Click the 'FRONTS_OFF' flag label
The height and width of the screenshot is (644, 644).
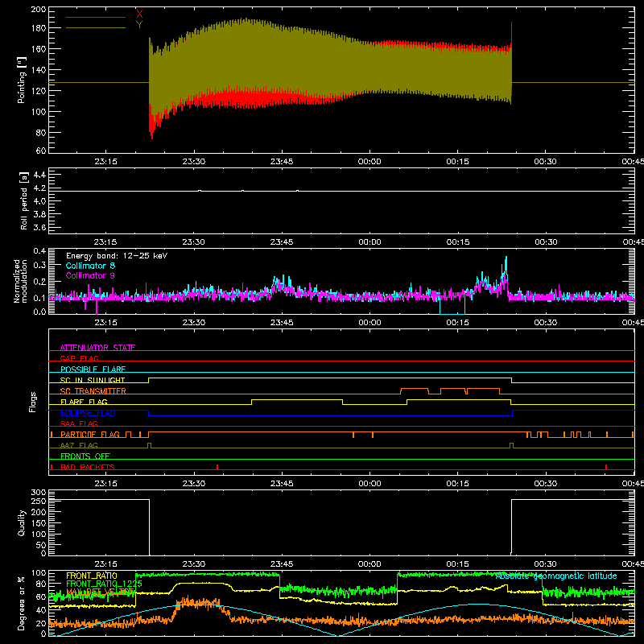click(x=85, y=456)
